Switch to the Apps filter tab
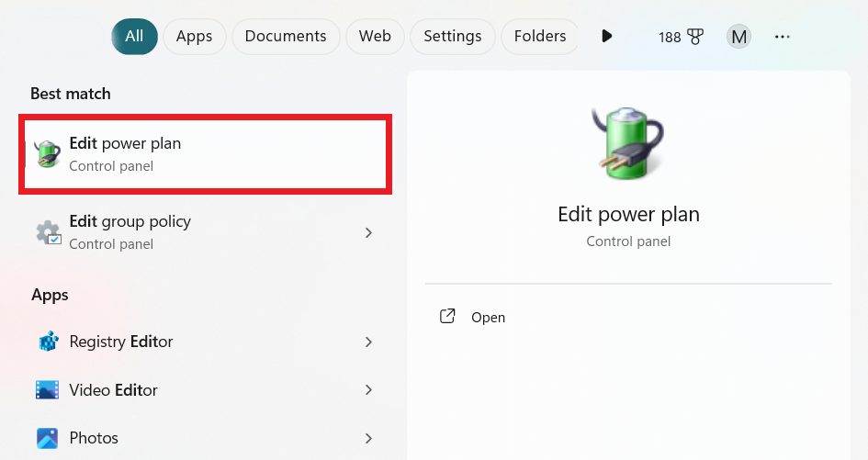This screenshot has width=868, height=460. click(x=194, y=37)
